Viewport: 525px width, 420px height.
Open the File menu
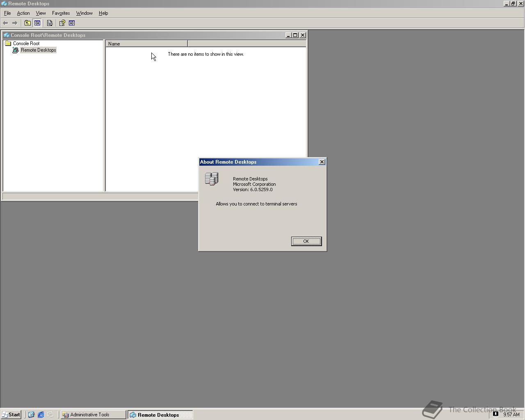click(x=7, y=13)
